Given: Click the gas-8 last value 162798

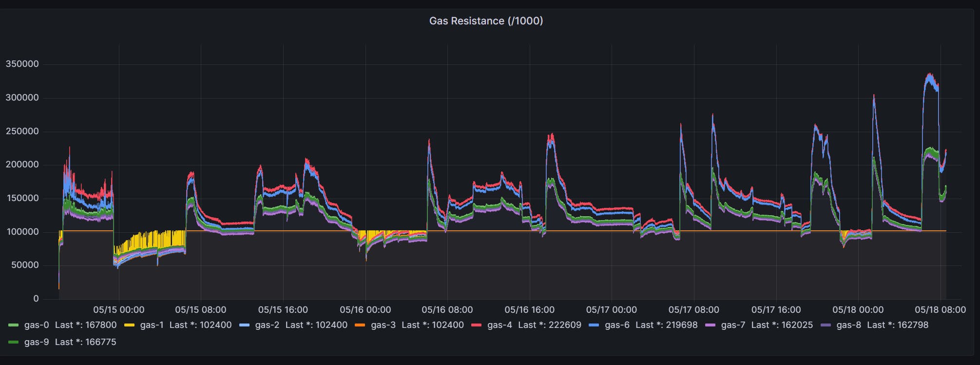Looking at the screenshot, I should pos(913,325).
